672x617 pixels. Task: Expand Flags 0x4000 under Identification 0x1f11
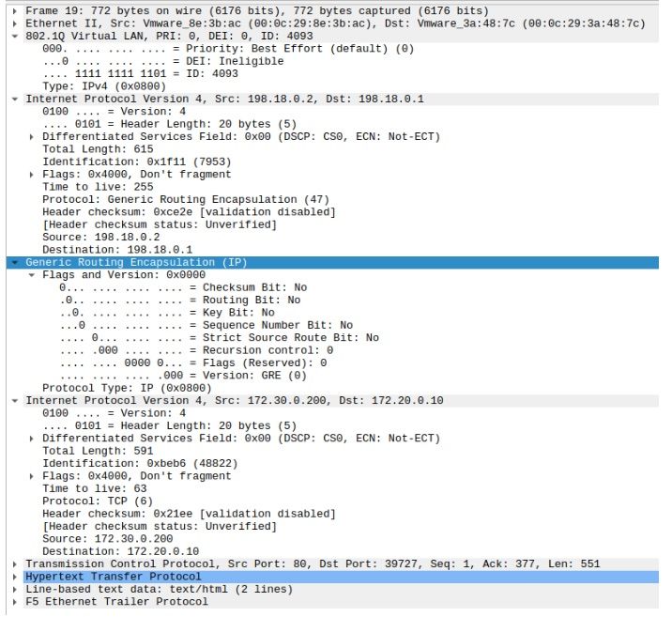click(32, 175)
